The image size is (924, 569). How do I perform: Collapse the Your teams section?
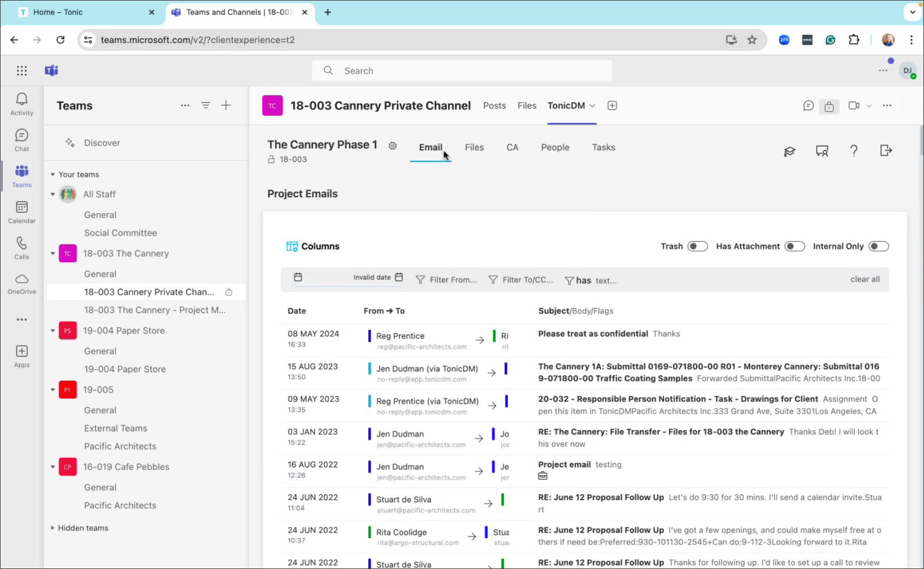(53, 175)
